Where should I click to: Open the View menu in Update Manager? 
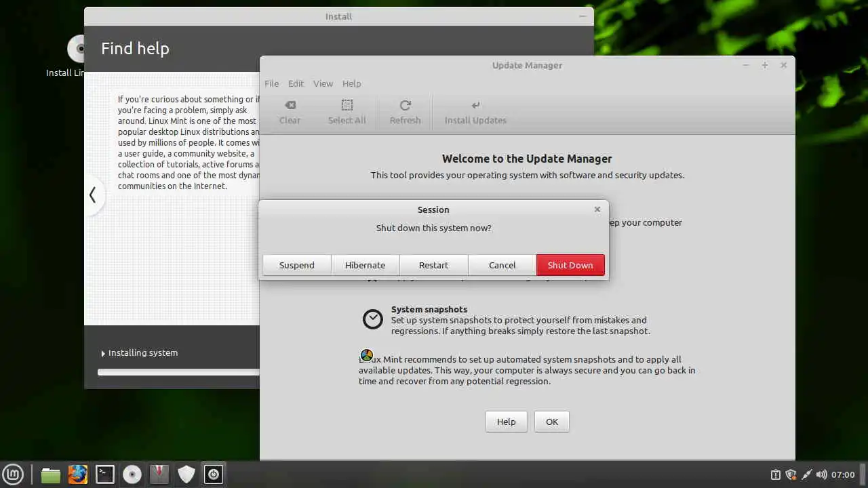tap(323, 83)
